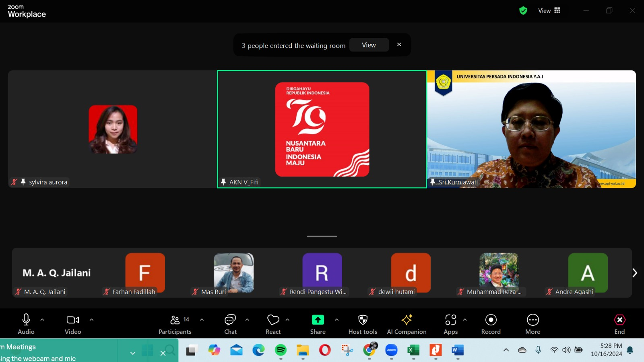The width and height of the screenshot is (644, 362).
Task: Toggle the Video camera button
Action: (73, 324)
